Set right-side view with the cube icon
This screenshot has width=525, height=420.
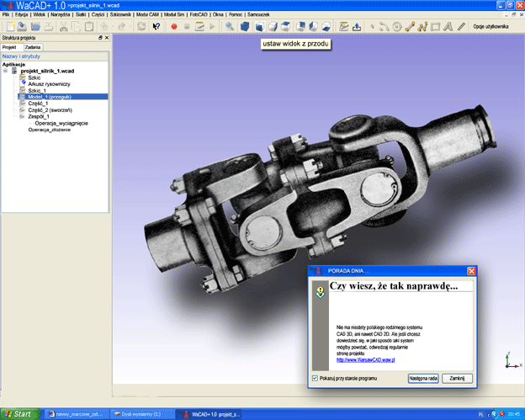273,26
